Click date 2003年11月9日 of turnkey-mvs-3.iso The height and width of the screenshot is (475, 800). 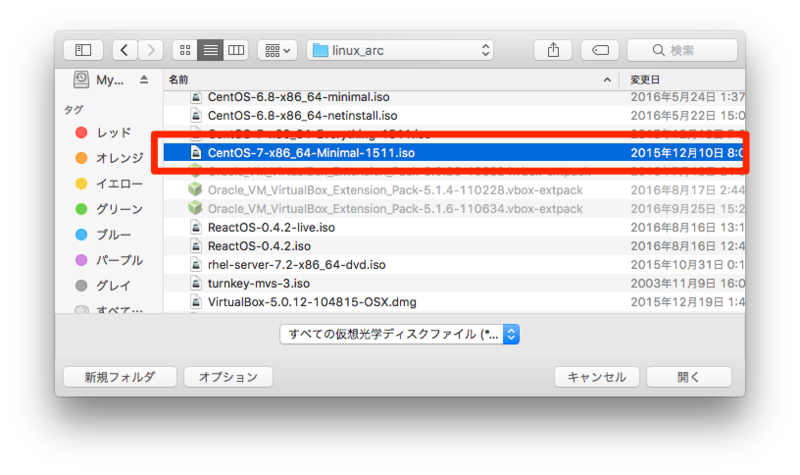pyautogui.click(x=687, y=283)
